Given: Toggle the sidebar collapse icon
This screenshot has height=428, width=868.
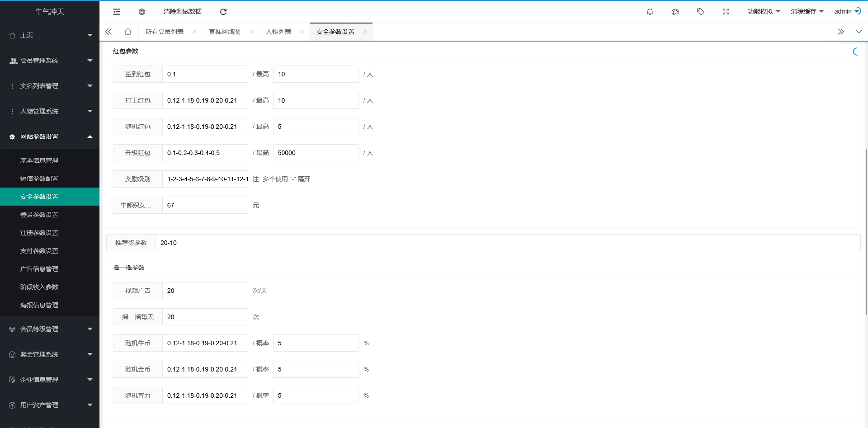Looking at the screenshot, I should (117, 12).
